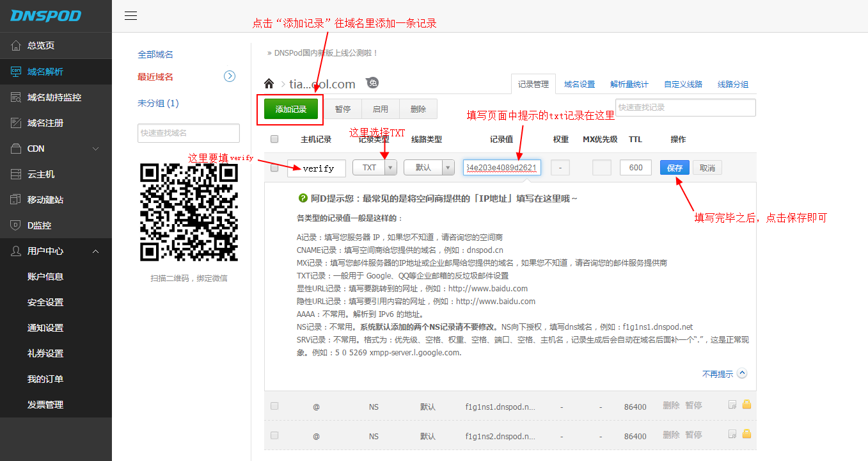Screen dimensions: 868x461
Task: Click the D监控 shield icon
Action: (16, 225)
